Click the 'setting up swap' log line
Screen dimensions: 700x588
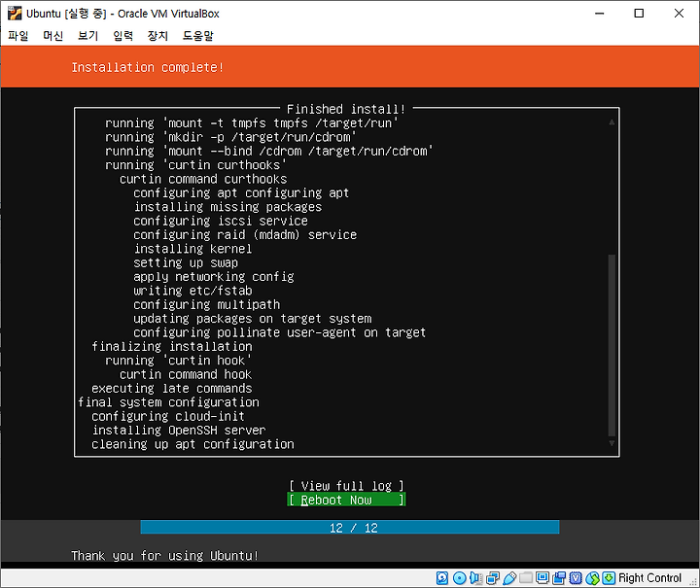[186, 262]
